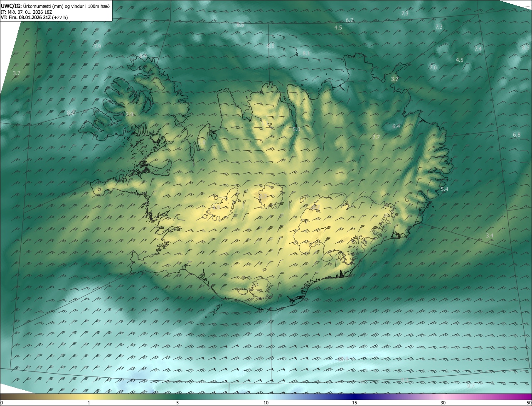
Task: Click the 5 tick label on the color scale
Action: click(177, 403)
